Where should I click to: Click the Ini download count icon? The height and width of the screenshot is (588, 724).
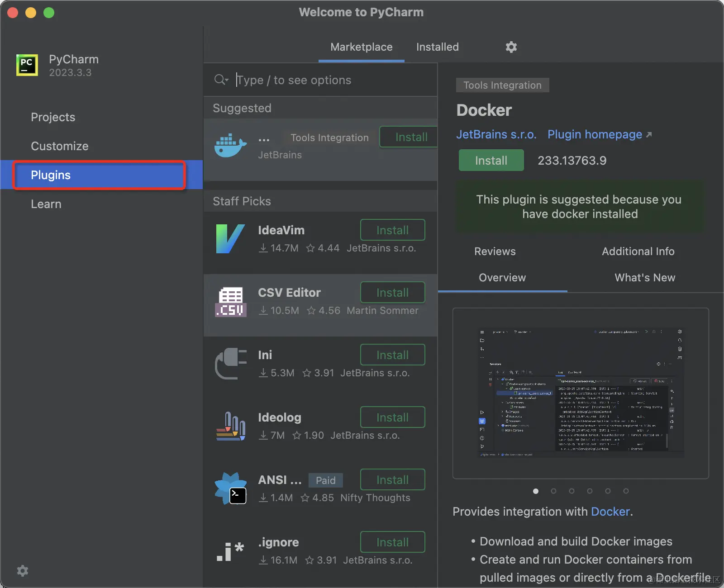coord(263,373)
